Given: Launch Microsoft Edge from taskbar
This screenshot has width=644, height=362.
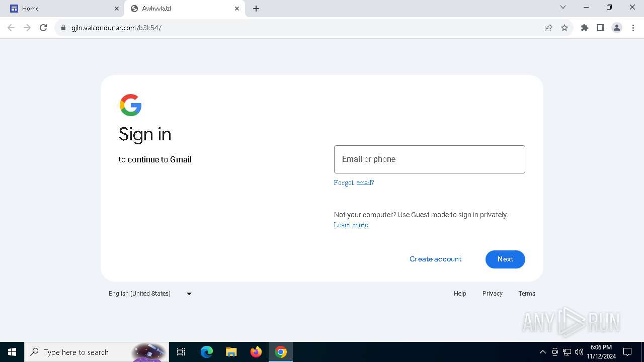Looking at the screenshot, I should pyautogui.click(x=207, y=352).
